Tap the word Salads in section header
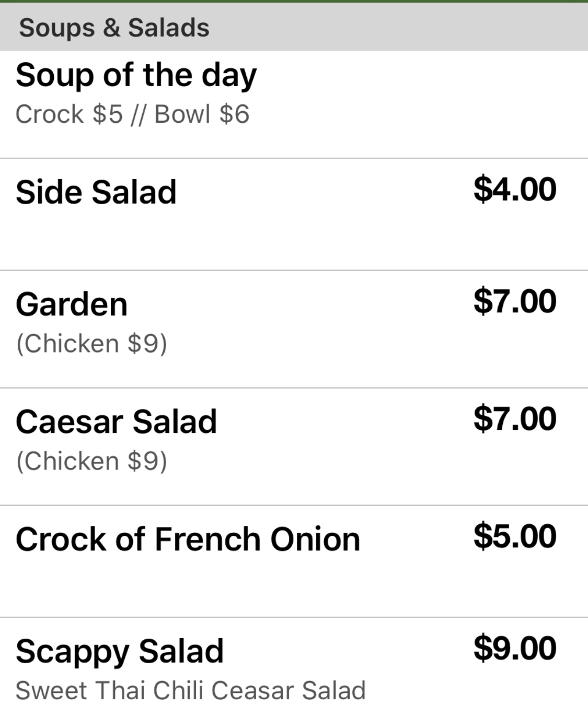 (x=168, y=28)
